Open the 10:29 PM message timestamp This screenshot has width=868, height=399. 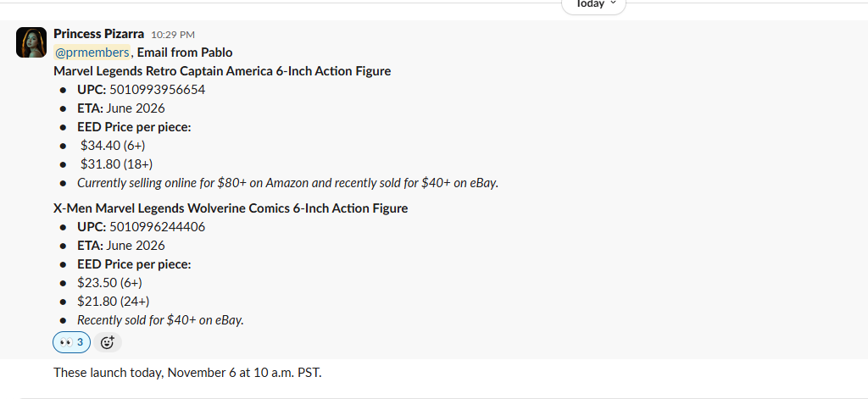pyautogui.click(x=173, y=35)
